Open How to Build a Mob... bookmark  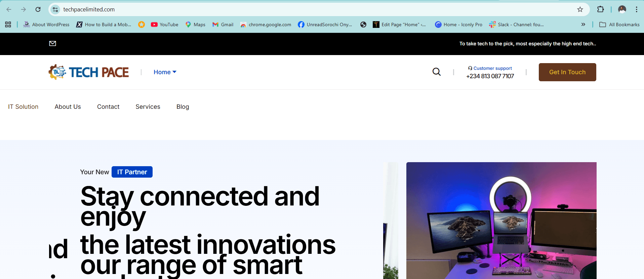click(x=104, y=25)
